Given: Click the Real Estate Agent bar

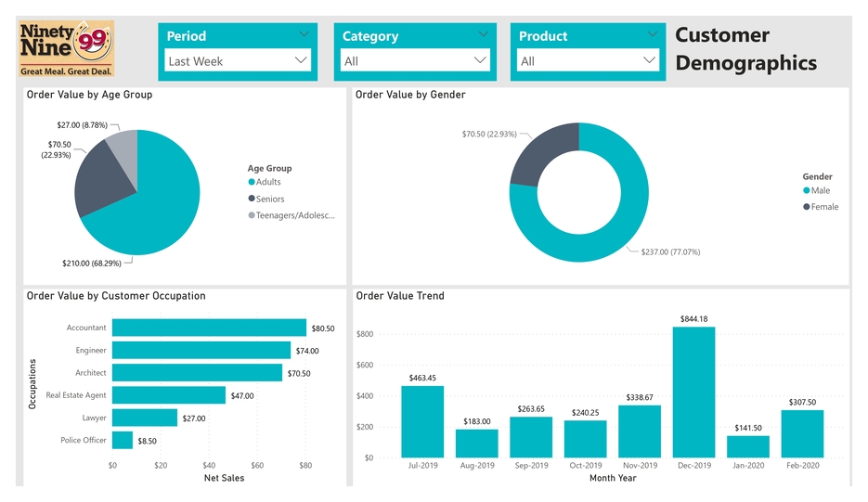Looking at the screenshot, I should [169, 395].
